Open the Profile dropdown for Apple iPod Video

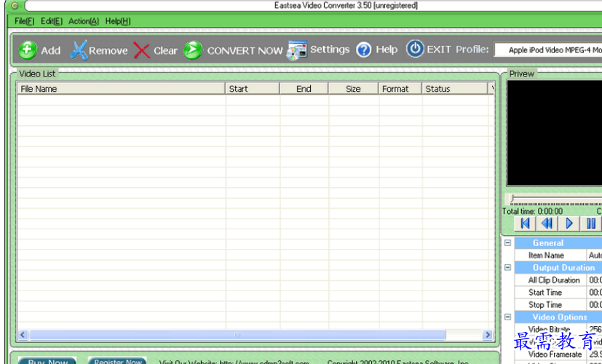pos(548,50)
